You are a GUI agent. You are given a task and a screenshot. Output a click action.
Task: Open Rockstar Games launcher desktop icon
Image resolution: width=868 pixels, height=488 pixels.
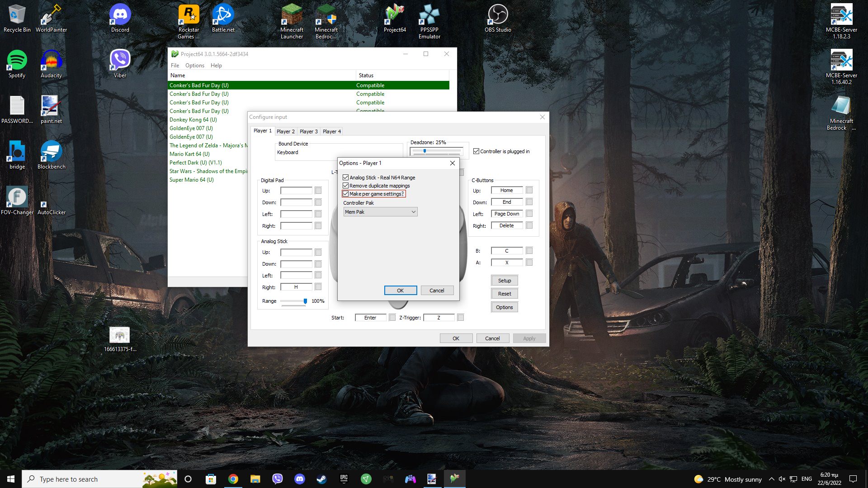[189, 22]
